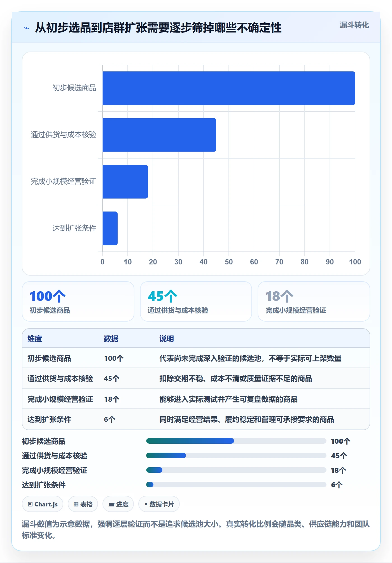Viewport: 392px width, 563px height.
Task: Click y-axis label 达到扩张条件 in chart
Action: 74,228
